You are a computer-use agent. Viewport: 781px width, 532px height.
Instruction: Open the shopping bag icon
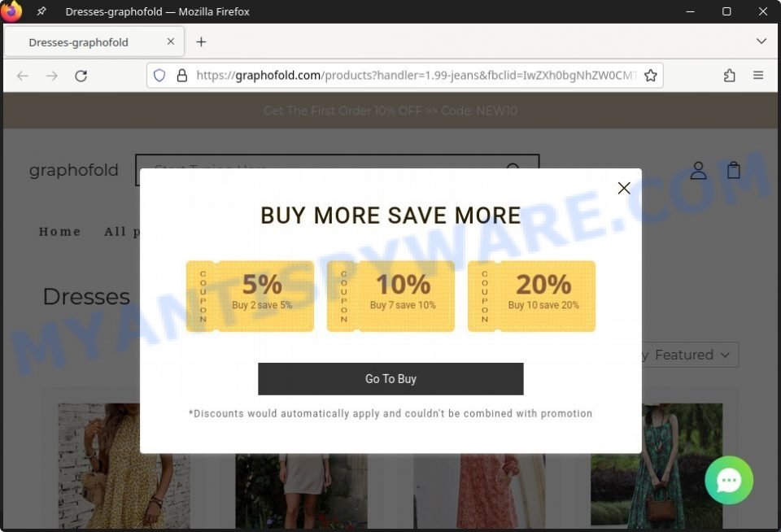pos(733,170)
